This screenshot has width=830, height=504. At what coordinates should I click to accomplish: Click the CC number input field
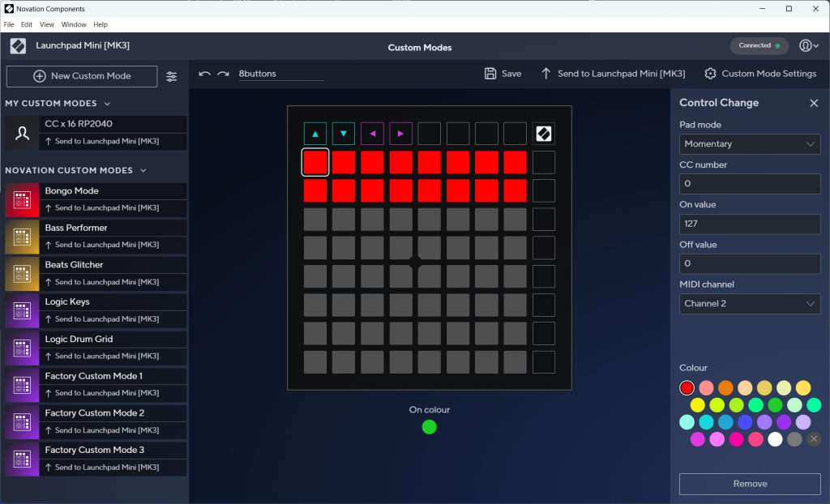pos(749,184)
